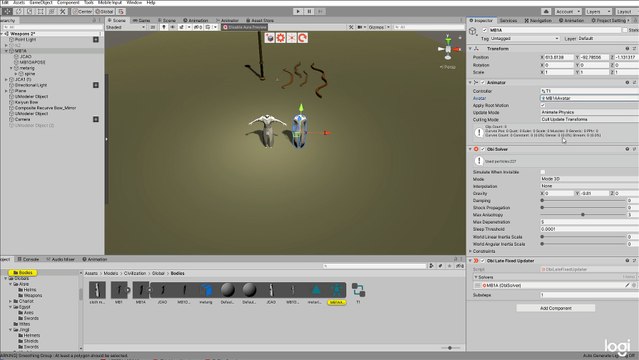Select the T1 animator controller asset
Screen dimensions: 639x360
click(x=358, y=293)
